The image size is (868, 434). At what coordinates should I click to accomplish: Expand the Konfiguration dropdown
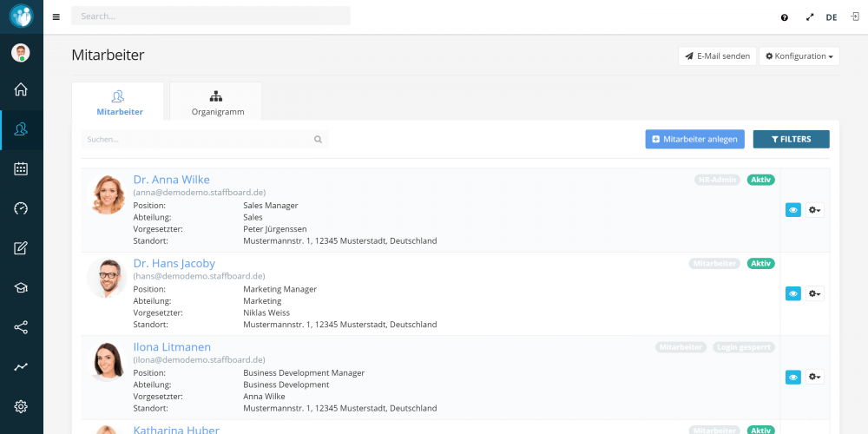point(799,56)
